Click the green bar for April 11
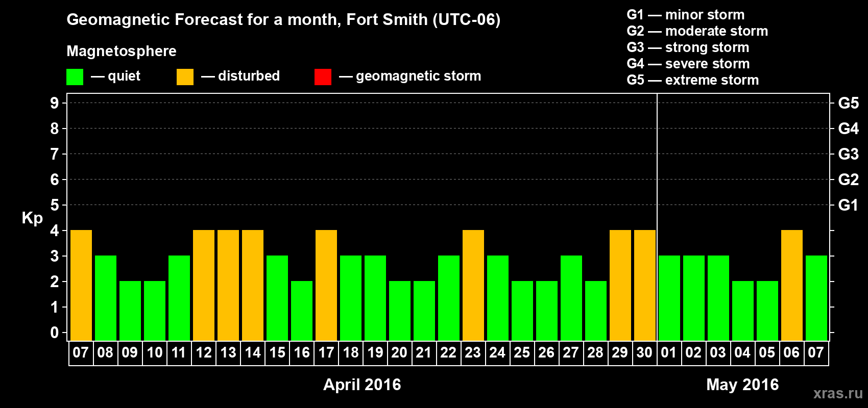This screenshot has height=408, width=868. 179,298
